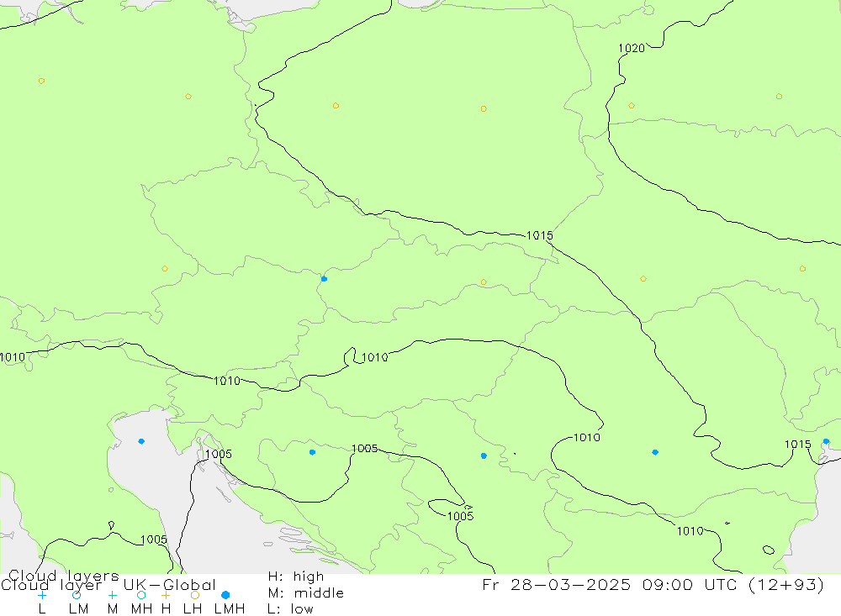Click the orange circle LH legend symbol

click(195, 595)
